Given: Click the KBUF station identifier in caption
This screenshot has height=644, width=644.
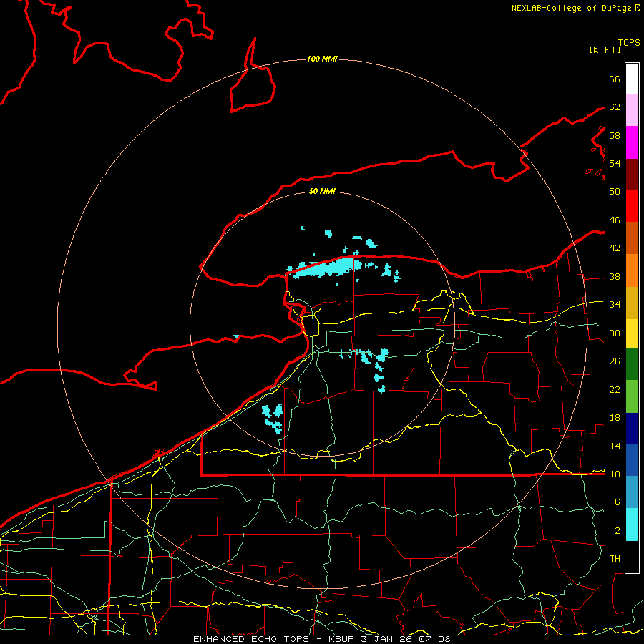Looking at the screenshot, I should (x=342, y=639).
